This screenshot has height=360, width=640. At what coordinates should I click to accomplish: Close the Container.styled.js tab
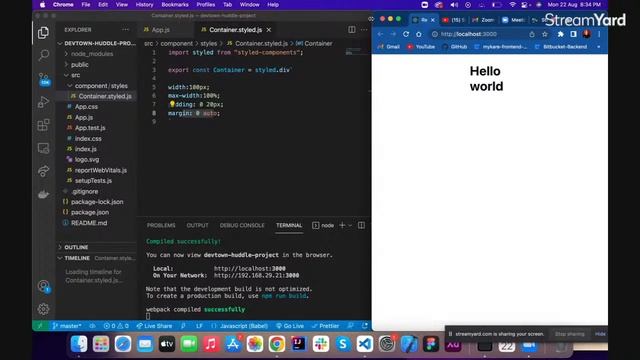point(269,30)
